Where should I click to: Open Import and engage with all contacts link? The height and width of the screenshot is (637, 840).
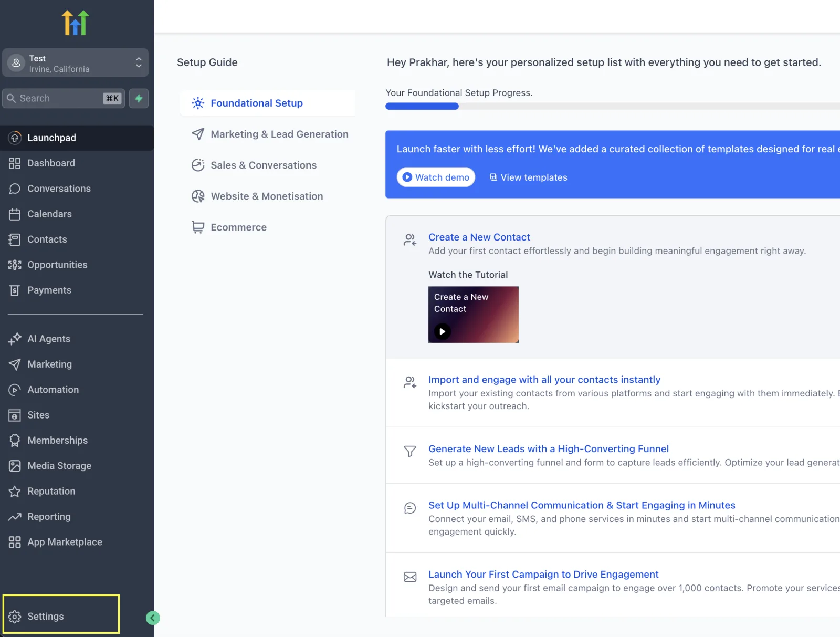coord(544,379)
